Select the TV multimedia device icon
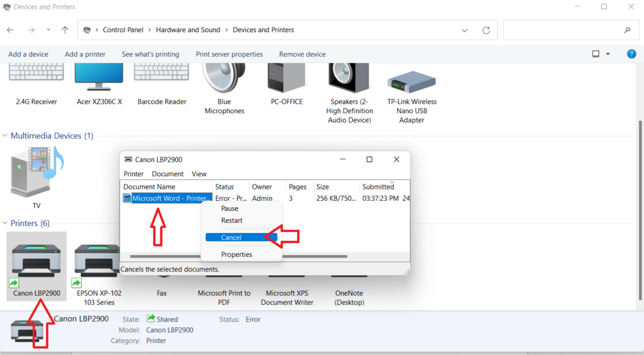Screen dimensions: 644x355 (36, 172)
